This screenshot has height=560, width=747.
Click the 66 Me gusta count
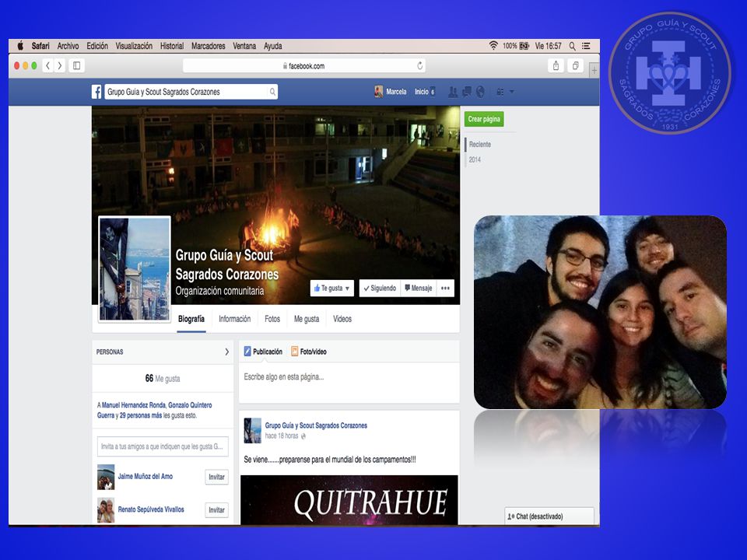click(x=163, y=379)
